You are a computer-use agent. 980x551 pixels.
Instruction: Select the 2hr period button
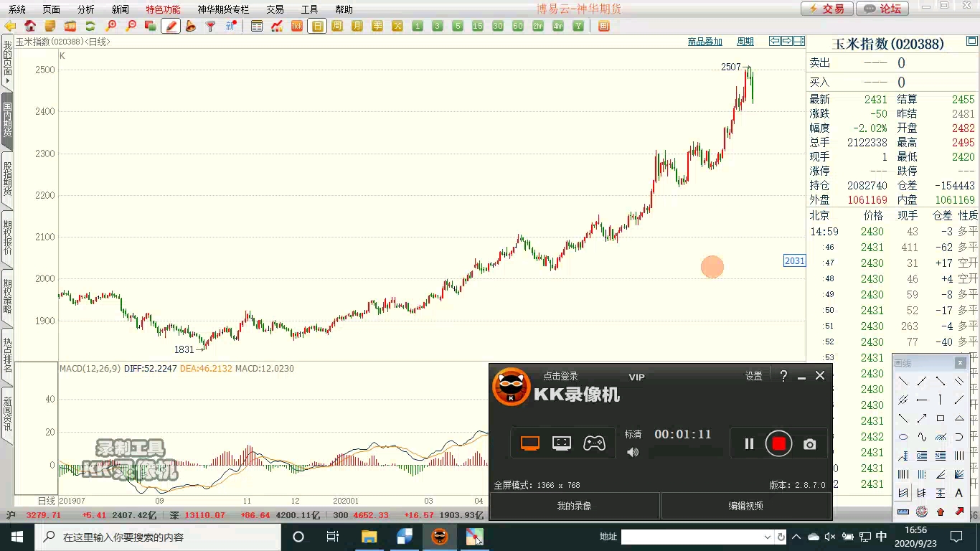coord(538,26)
